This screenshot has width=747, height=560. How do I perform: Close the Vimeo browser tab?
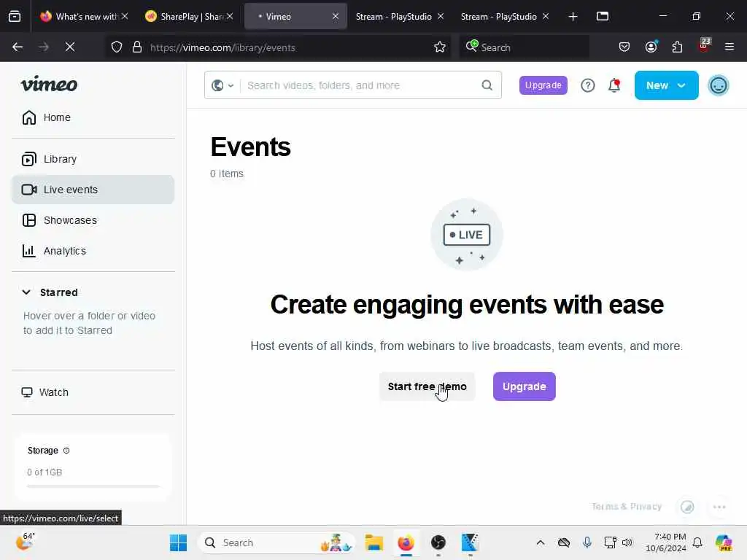pyautogui.click(x=336, y=16)
